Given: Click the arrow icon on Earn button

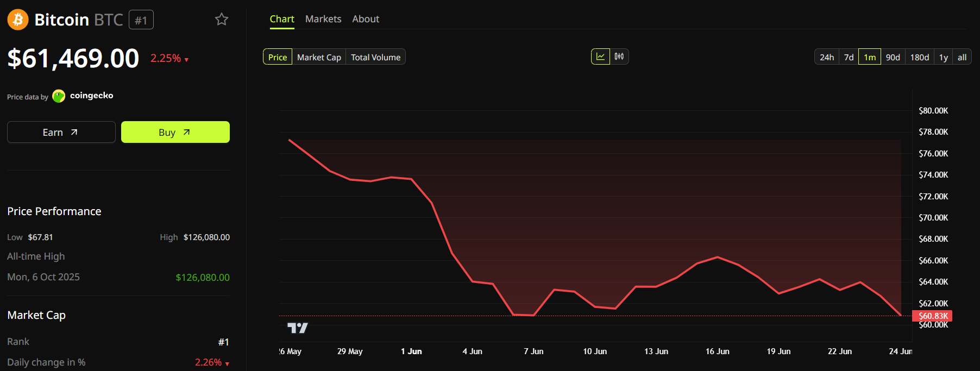Looking at the screenshot, I should point(74,132).
